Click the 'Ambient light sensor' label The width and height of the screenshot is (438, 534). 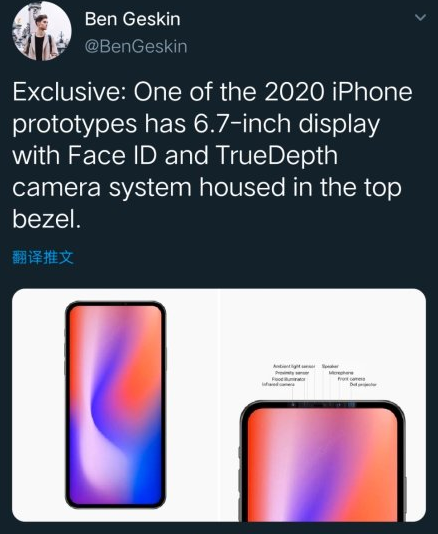pyautogui.click(x=294, y=366)
